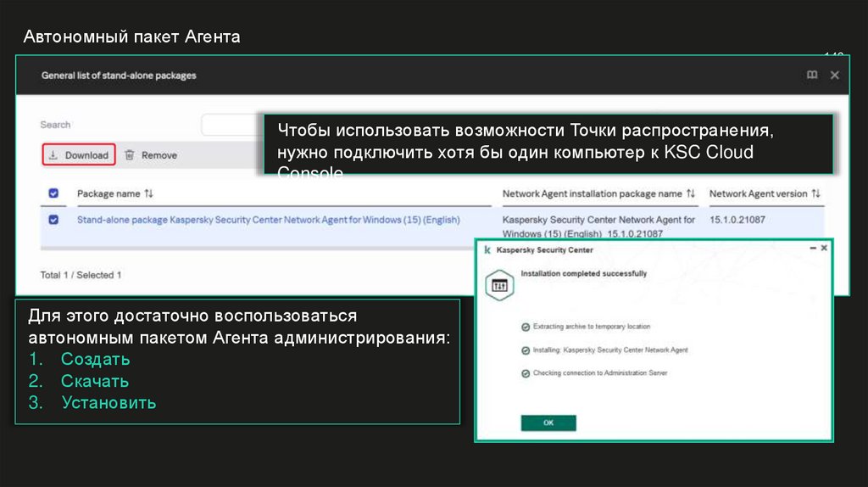Viewport: 868px width, 487px height.
Task: Click the 'Скачать' list item
Action: click(x=95, y=381)
